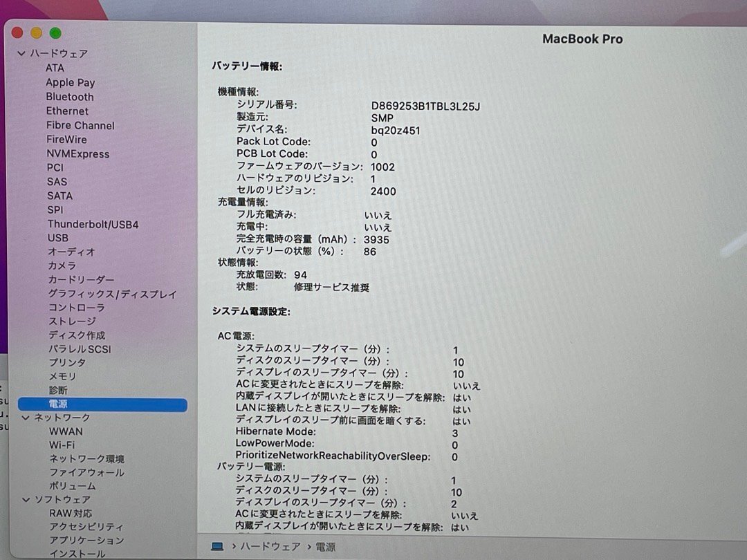
Task: Select SATA in the sidebar
Action: click(x=59, y=196)
